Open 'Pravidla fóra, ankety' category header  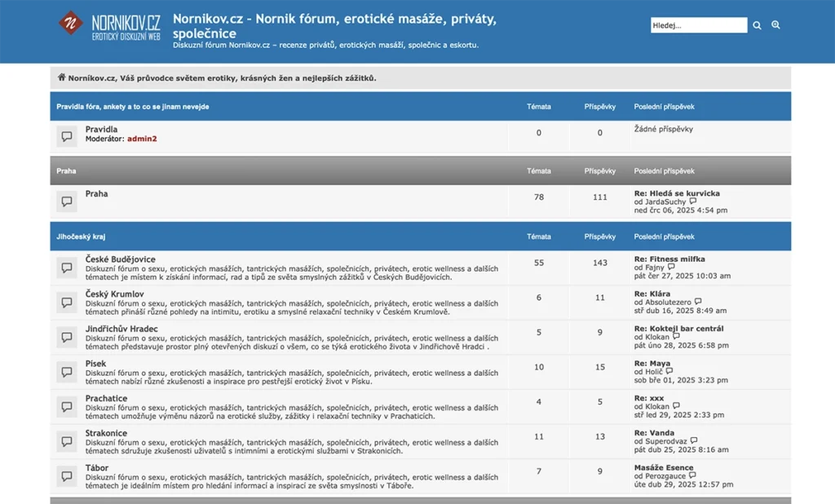133,107
